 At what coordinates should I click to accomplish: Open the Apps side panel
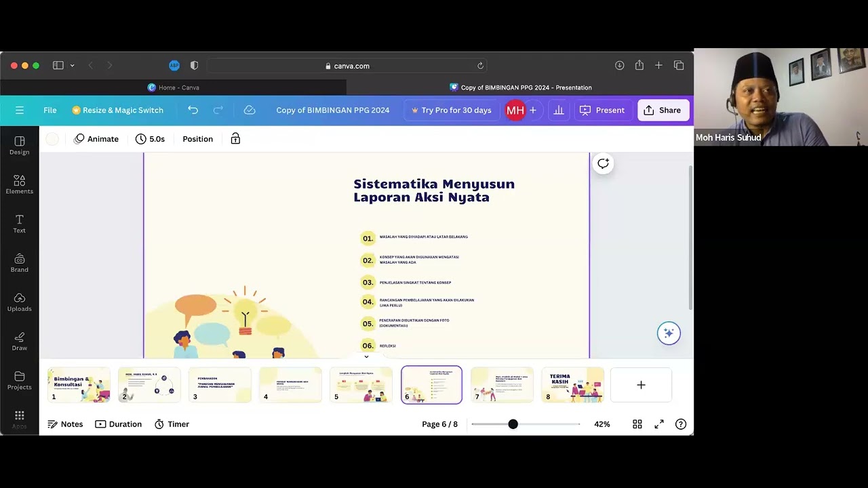click(20, 419)
